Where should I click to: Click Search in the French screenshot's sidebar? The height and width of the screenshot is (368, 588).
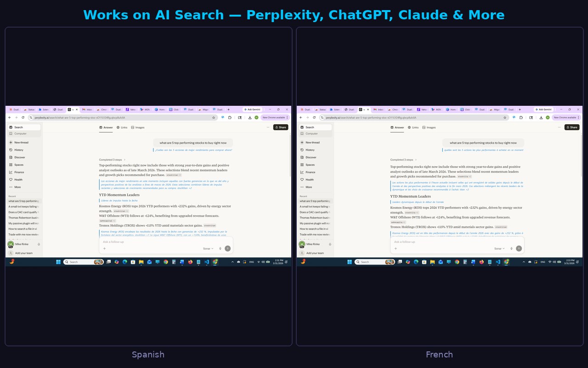[316, 127]
